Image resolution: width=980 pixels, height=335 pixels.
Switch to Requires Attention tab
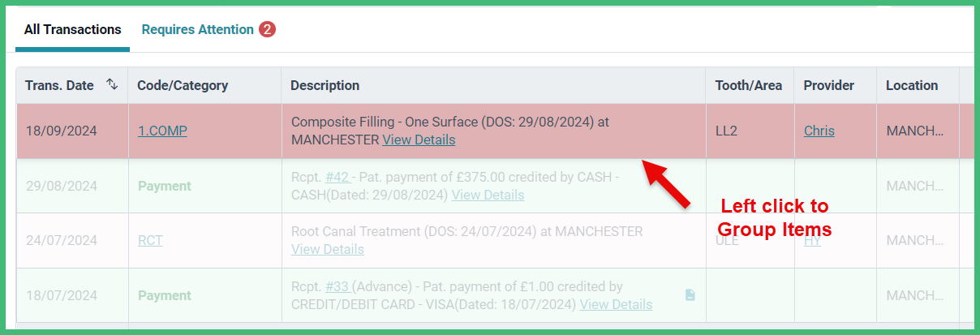point(198,29)
